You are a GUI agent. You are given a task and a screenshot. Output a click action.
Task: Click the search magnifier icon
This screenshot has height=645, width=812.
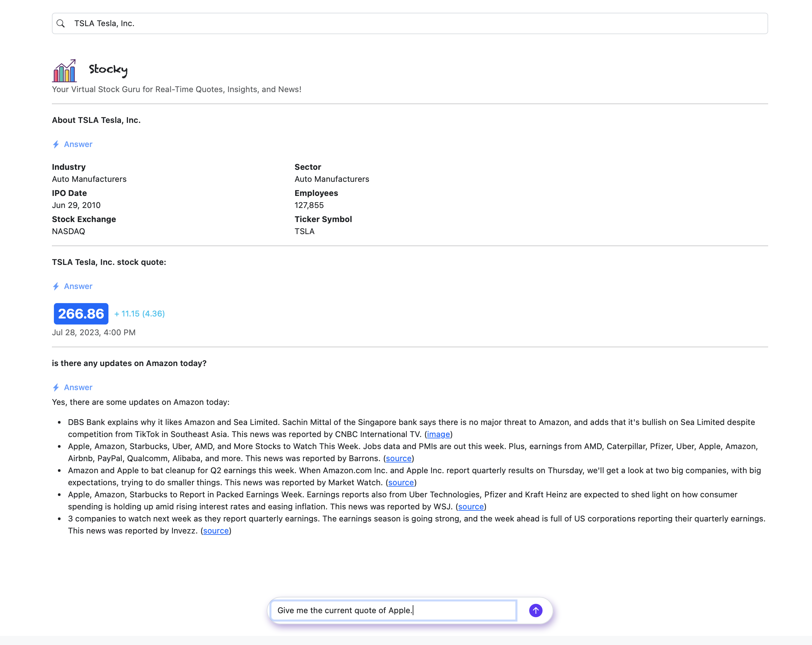61,23
